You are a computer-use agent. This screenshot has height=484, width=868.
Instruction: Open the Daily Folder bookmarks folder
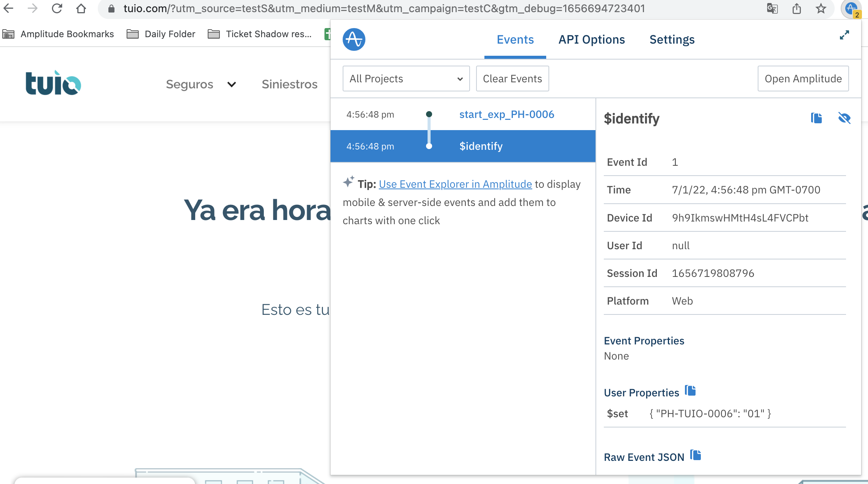pos(161,34)
